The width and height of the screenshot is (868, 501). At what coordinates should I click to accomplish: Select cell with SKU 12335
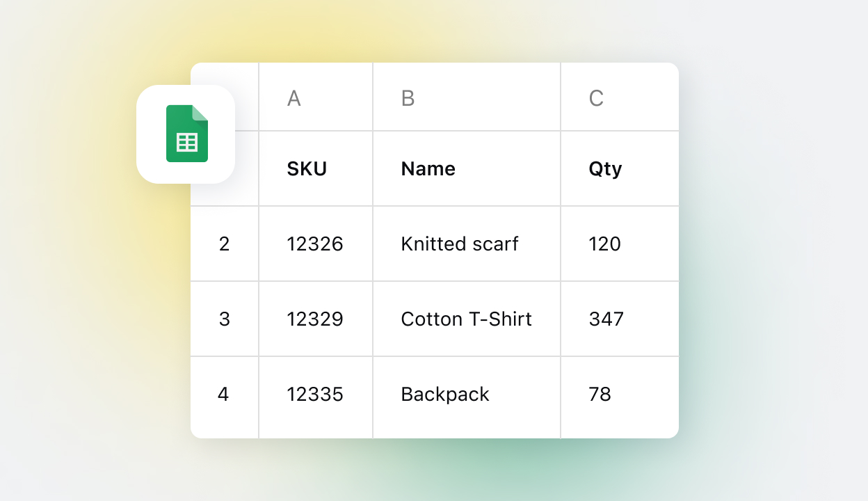click(x=315, y=395)
